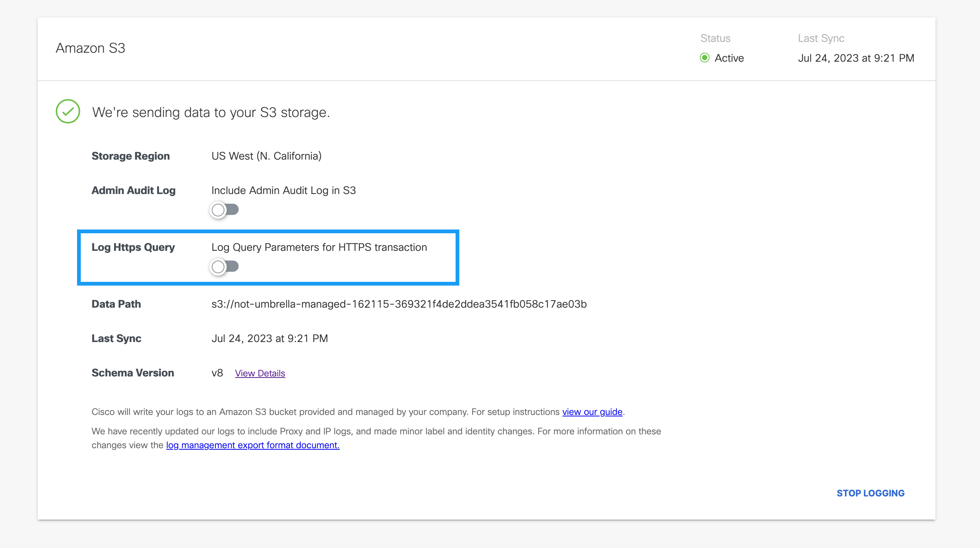Open View Details for Schema Version v8
Image resolution: width=980 pixels, height=548 pixels.
pos(260,373)
